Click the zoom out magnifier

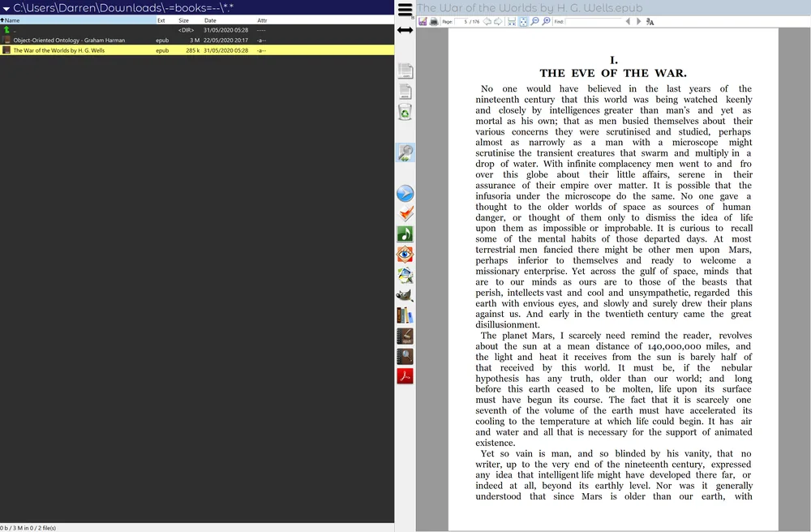pos(534,22)
